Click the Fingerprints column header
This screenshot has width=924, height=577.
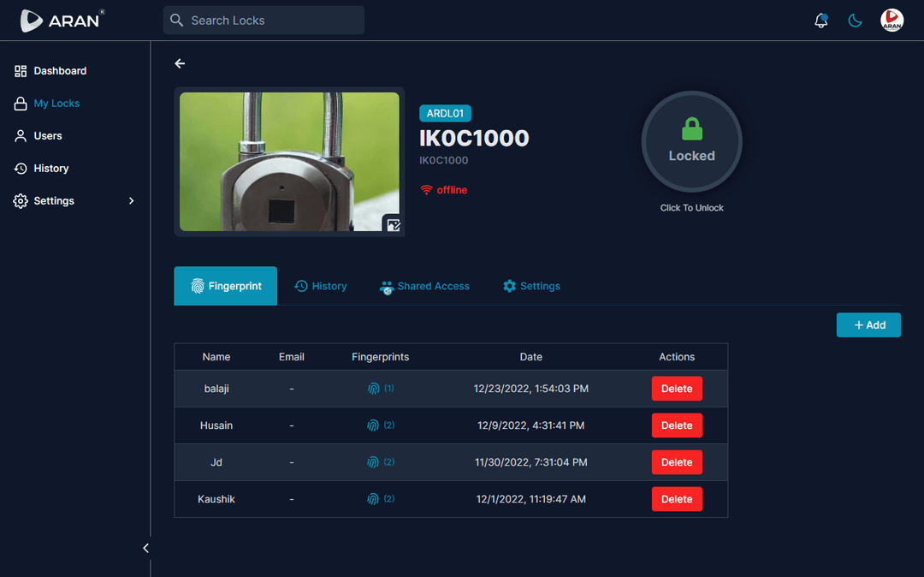tap(380, 357)
